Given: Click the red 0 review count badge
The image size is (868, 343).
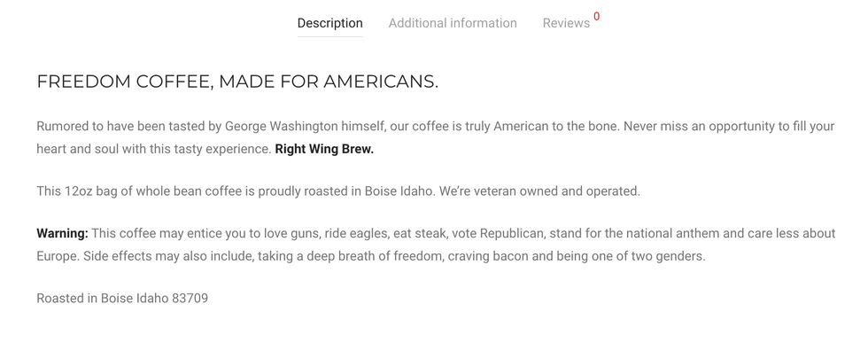Looking at the screenshot, I should [x=596, y=17].
